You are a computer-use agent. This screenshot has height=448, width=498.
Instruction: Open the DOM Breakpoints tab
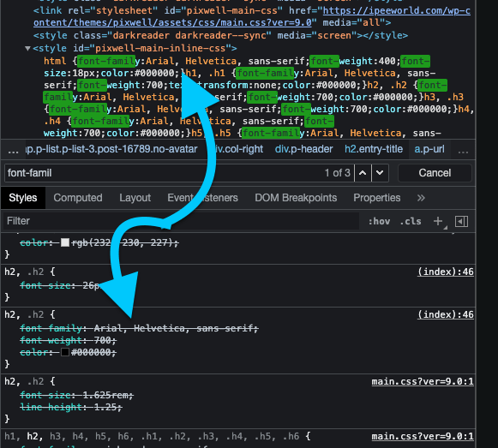pos(296,198)
